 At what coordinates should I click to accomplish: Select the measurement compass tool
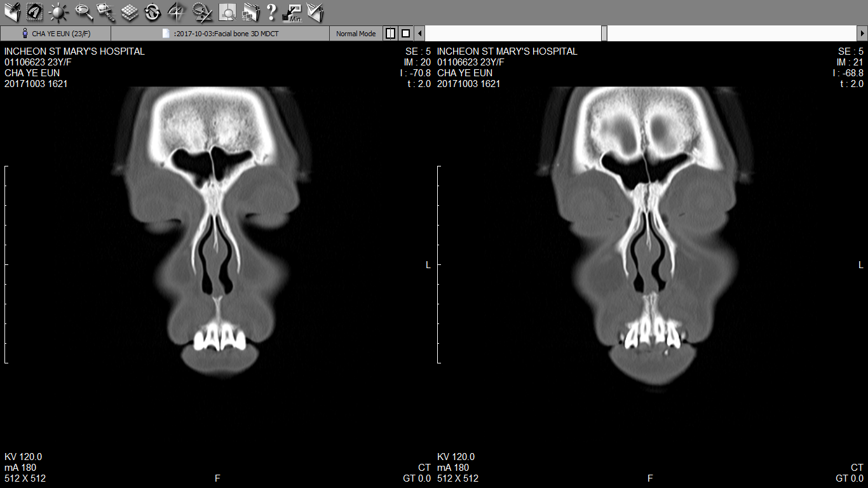(202, 11)
